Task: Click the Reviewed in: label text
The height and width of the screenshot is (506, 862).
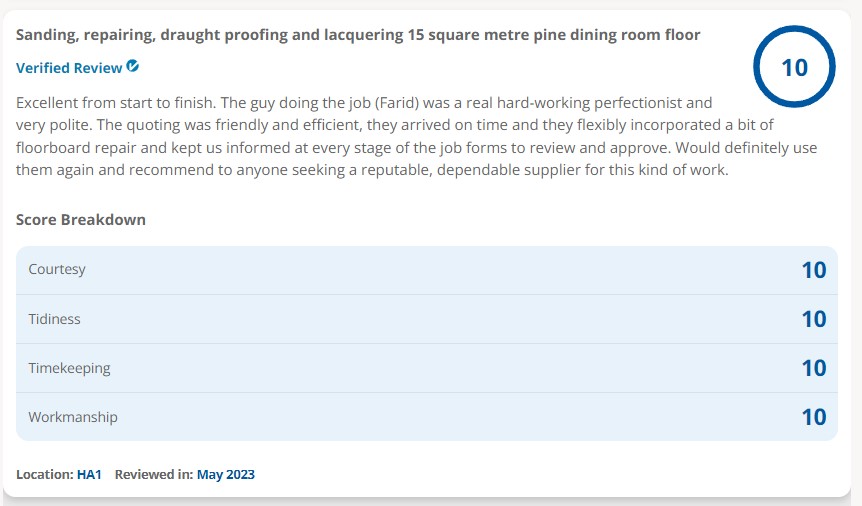Action: 153,475
